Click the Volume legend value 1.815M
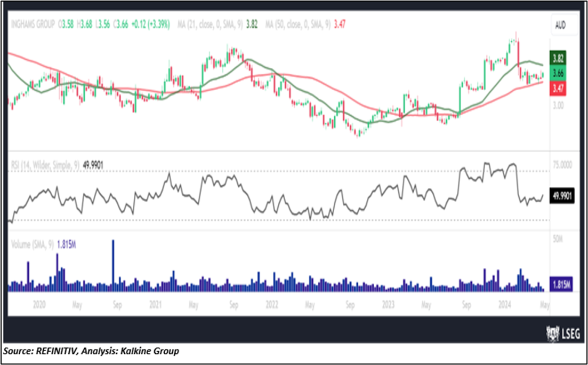Image resolution: width=588 pixels, height=365 pixels. [67, 245]
